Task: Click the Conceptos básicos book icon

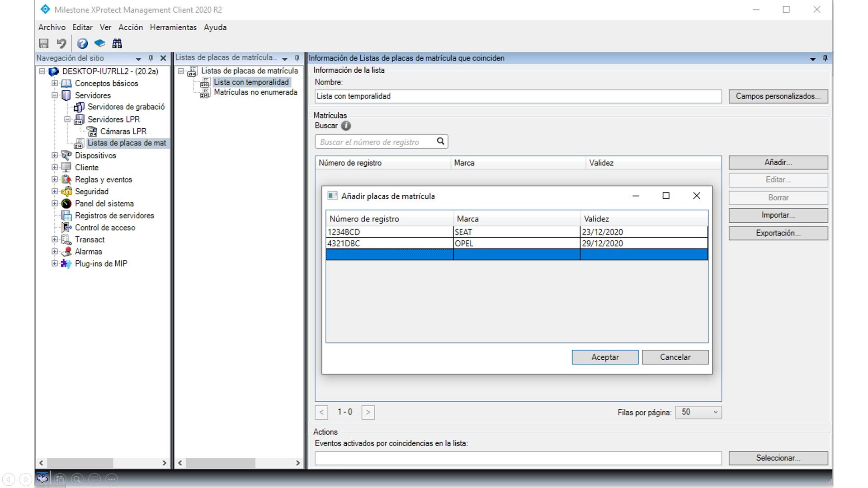Action: click(x=66, y=84)
